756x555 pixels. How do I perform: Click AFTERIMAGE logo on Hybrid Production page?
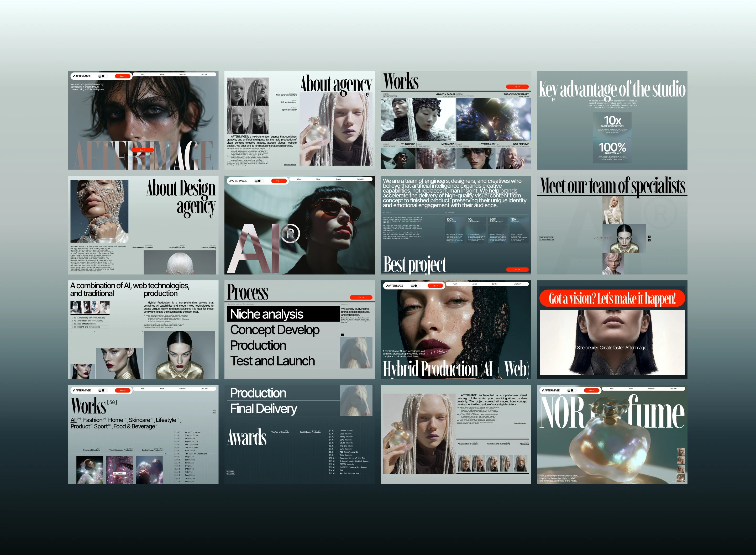tap(395, 286)
